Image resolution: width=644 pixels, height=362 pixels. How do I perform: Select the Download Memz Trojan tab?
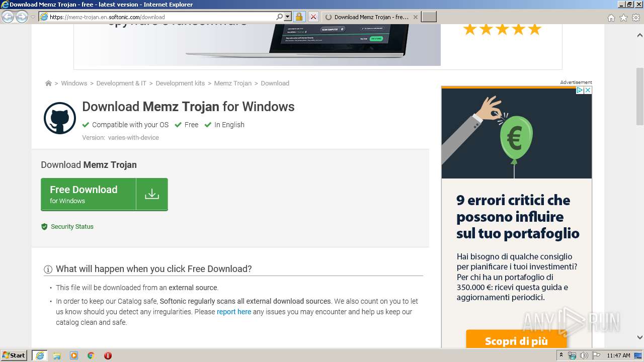coord(371,17)
